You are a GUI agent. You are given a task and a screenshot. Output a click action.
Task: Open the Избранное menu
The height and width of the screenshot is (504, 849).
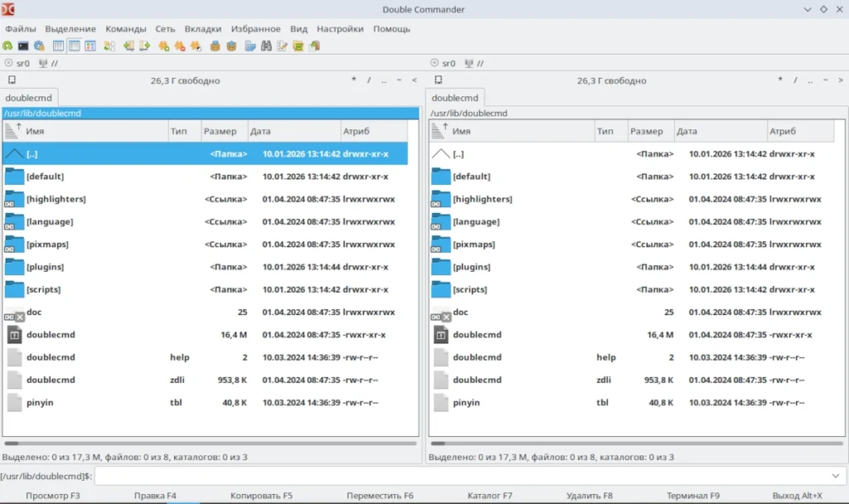(x=255, y=29)
